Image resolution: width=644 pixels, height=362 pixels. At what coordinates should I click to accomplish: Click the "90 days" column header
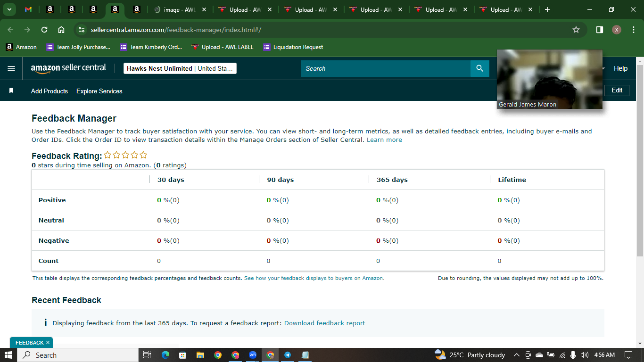tap(280, 180)
